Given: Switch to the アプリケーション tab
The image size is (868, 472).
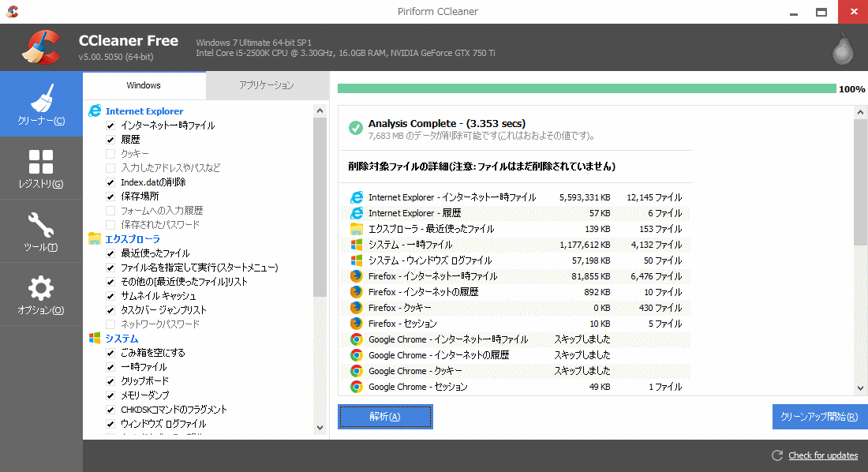Looking at the screenshot, I should 267,85.
